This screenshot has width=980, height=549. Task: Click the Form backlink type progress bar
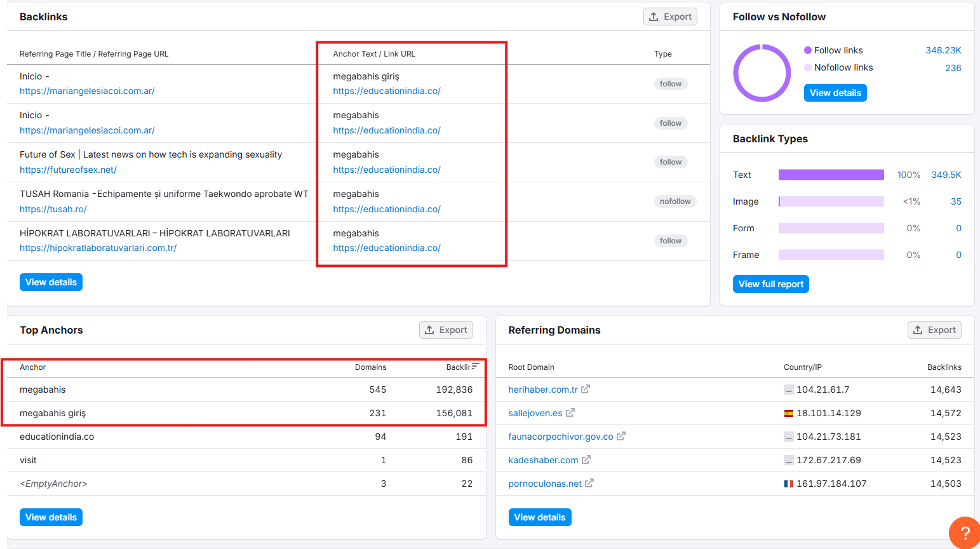click(x=831, y=228)
